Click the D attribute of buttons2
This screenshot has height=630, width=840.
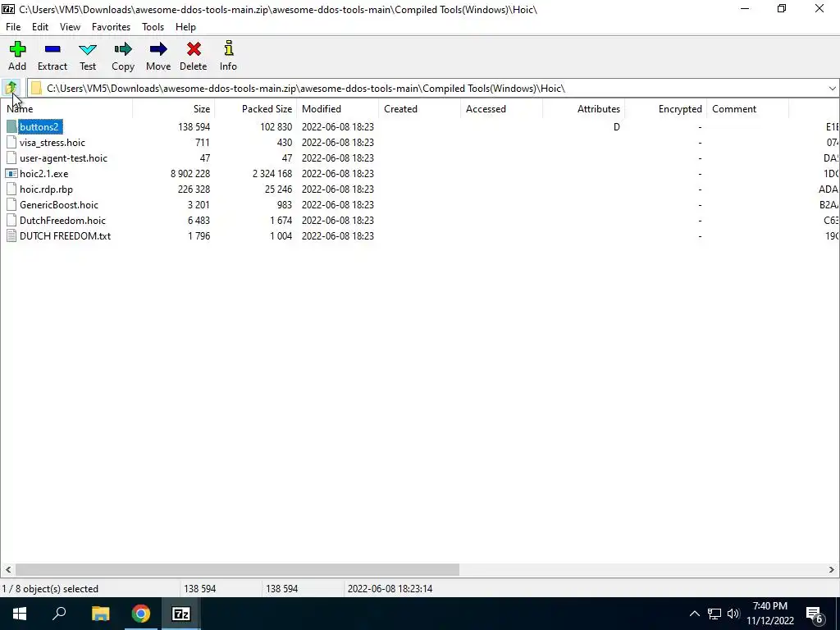pos(617,127)
